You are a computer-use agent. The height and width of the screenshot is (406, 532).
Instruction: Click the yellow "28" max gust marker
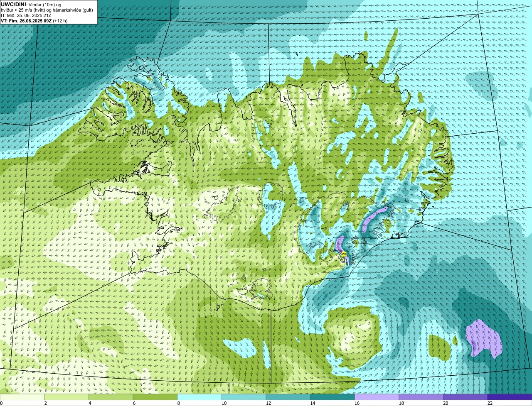pos(344,254)
